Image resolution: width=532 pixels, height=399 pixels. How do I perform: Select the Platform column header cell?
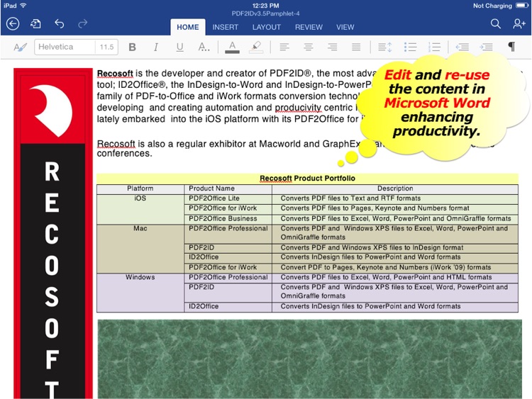pyautogui.click(x=140, y=189)
